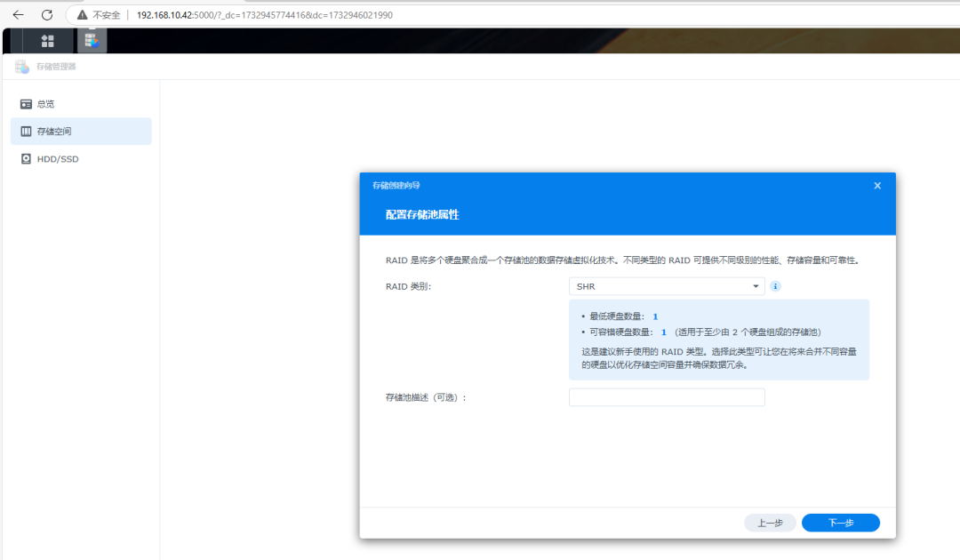Go back with the 上一步 button
This screenshot has height=560, width=960.
[770, 523]
